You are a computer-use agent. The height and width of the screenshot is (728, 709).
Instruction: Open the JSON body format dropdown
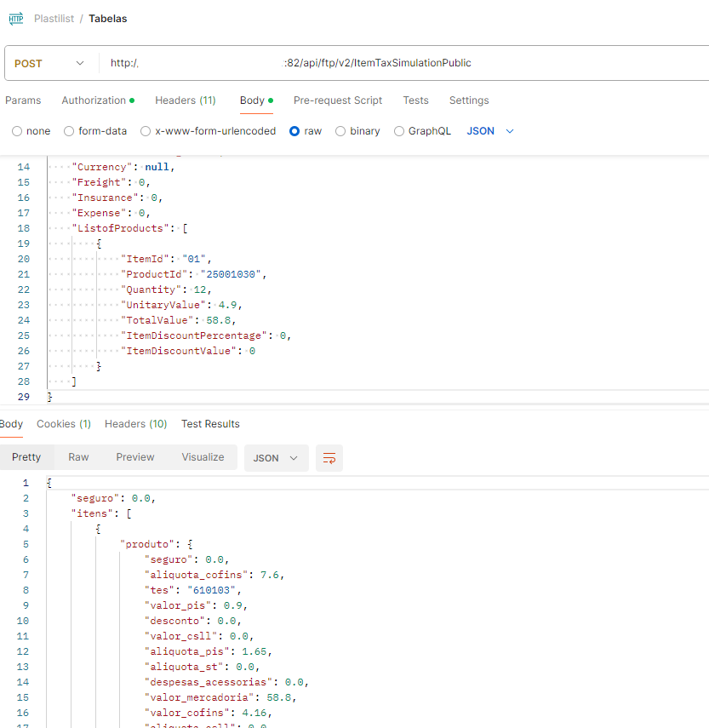[x=491, y=131]
